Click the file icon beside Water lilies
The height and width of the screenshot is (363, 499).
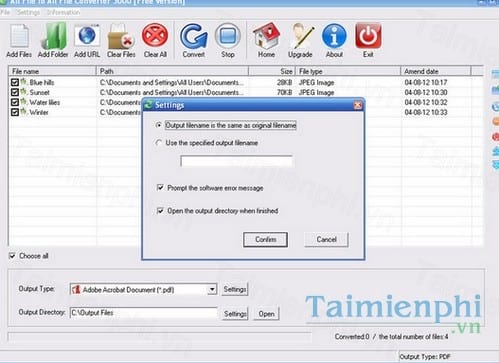(x=24, y=102)
